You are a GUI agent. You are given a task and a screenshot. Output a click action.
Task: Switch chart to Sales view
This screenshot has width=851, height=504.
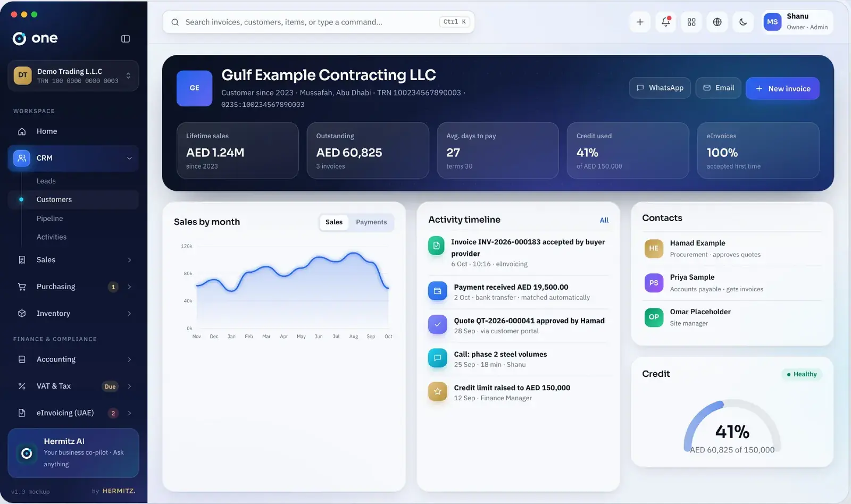pos(334,222)
